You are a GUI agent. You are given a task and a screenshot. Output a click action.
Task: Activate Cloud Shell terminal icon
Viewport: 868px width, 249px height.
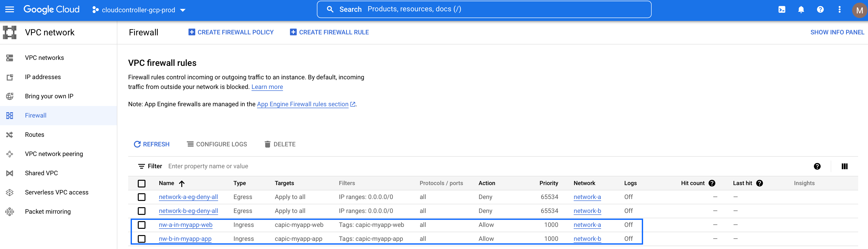coord(782,9)
